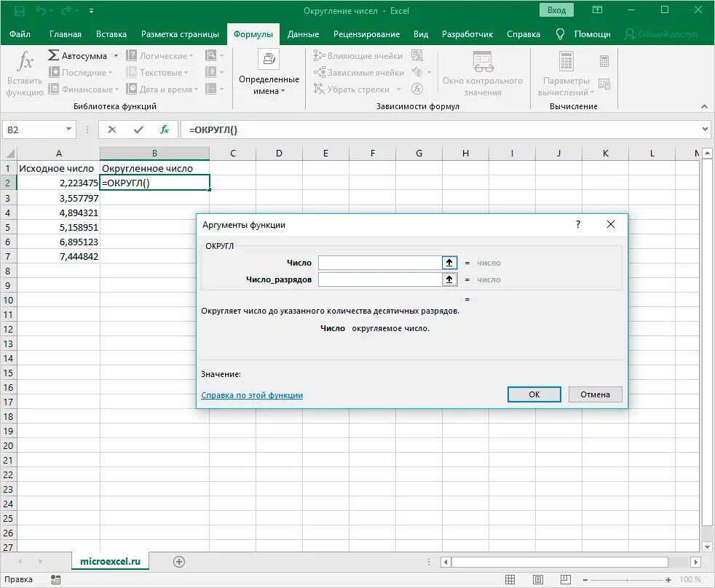Image resolution: width=715 pixels, height=588 pixels.
Task: Click Убрать стрелки button
Action: (352, 90)
